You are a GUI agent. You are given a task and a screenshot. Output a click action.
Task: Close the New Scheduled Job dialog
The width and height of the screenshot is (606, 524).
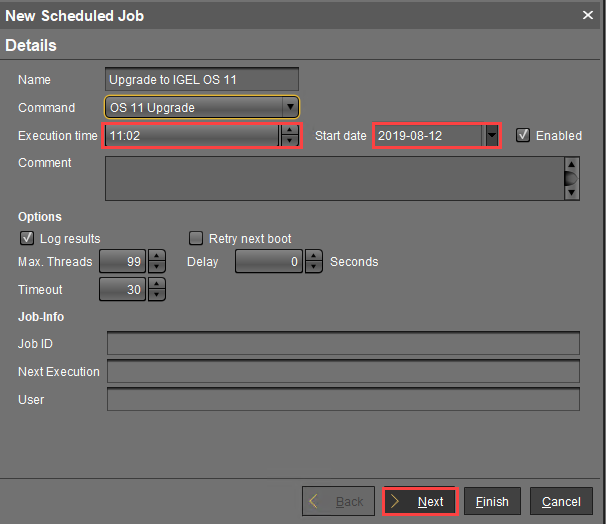click(587, 15)
